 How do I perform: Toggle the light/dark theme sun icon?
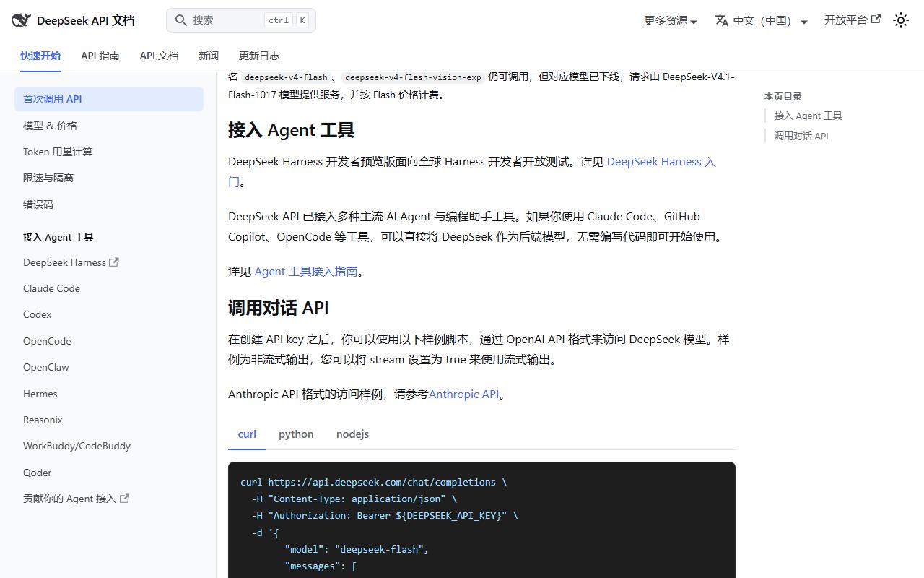click(x=901, y=20)
